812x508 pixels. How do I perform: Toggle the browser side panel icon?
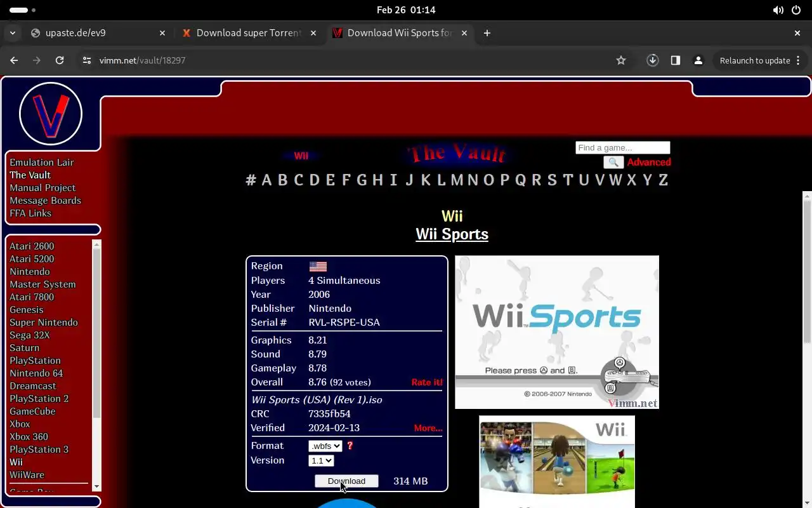(676, 60)
